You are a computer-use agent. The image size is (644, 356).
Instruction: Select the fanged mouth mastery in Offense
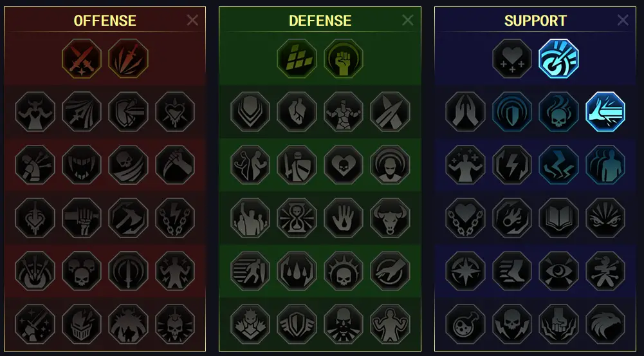pos(82,165)
